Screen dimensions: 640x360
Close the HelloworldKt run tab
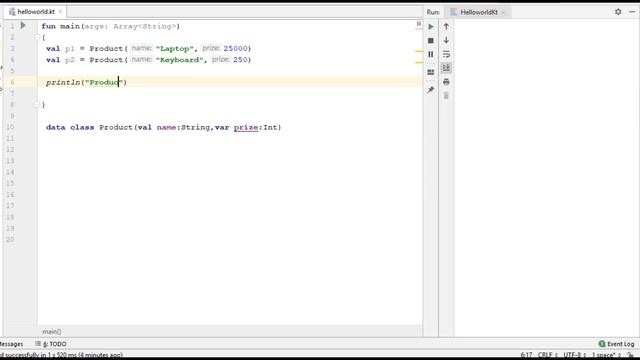point(503,12)
